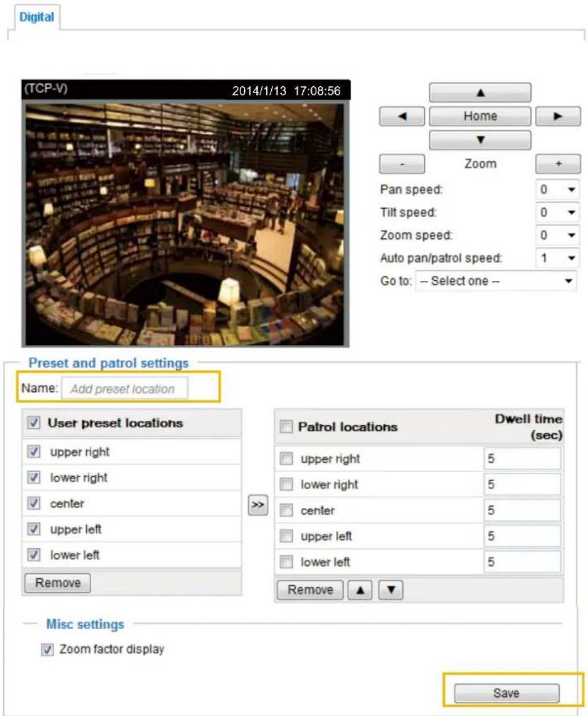Return camera to Home position
588x716 pixels.
tap(480, 116)
